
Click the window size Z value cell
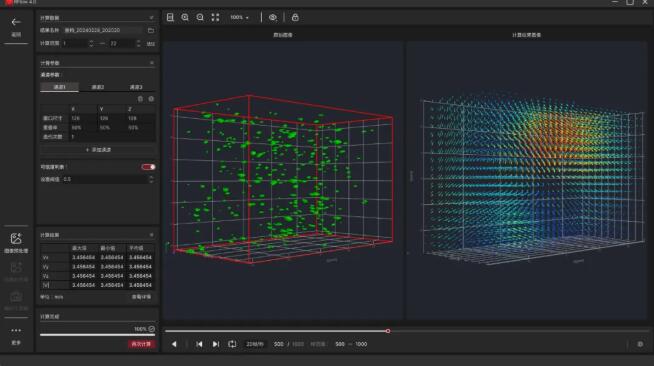tap(140, 118)
